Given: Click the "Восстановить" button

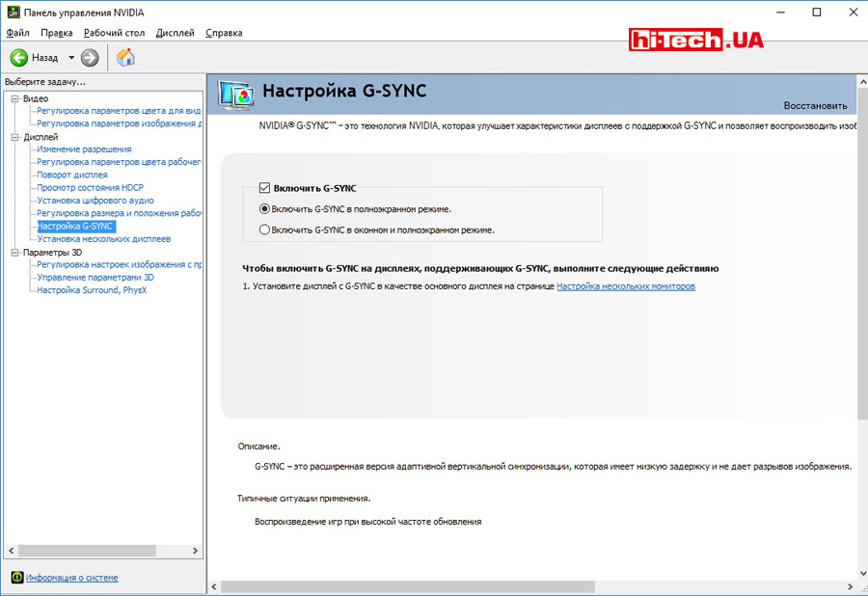Looking at the screenshot, I should pyautogui.click(x=815, y=105).
